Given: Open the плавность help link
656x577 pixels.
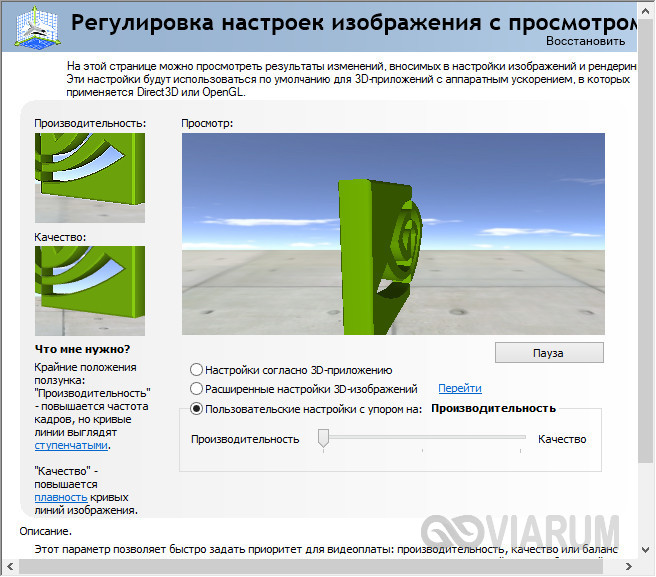Looking at the screenshot, I should coord(60,497).
